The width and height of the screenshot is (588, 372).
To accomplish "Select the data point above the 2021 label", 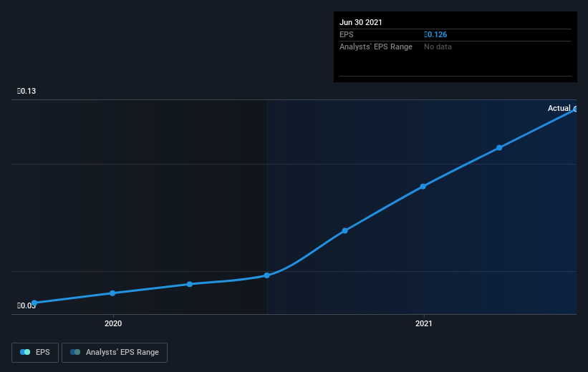I will (x=423, y=187).
